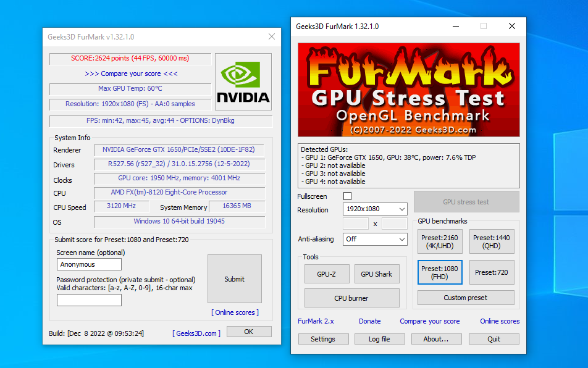The height and width of the screenshot is (368, 588).
Task: Submit the score with Submit button
Action: click(x=235, y=279)
